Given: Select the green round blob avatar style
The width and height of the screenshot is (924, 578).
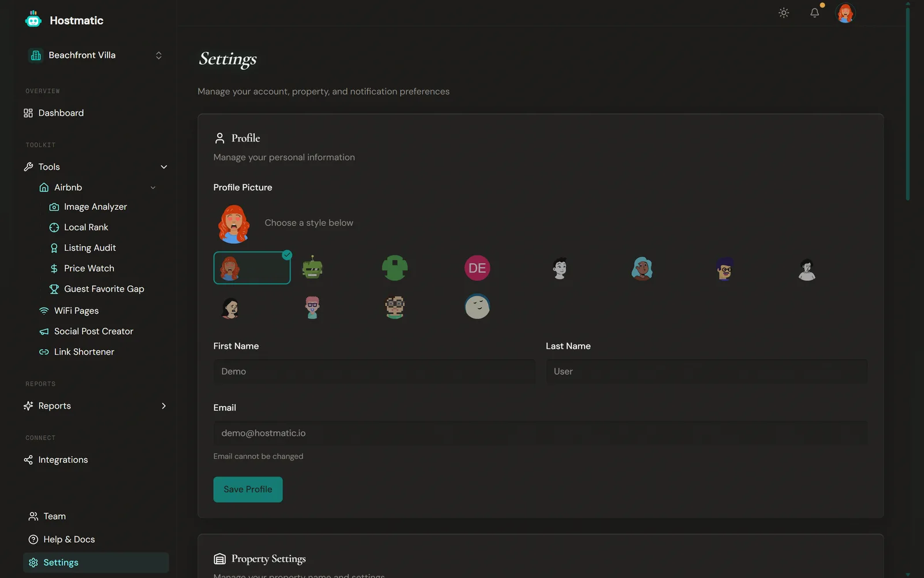Looking at the screenshot, I should click(395, 268).
